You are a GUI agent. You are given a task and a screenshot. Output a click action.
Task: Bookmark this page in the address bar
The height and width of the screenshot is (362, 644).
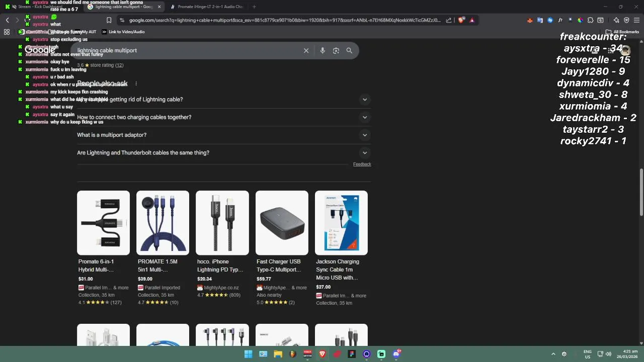click(x=109, y=20)
